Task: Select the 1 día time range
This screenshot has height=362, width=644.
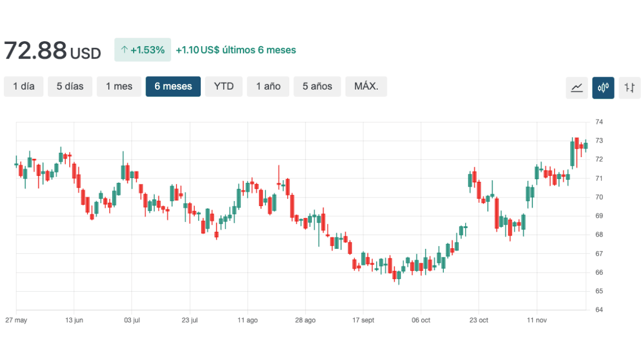Action: (x=24, y=86)
